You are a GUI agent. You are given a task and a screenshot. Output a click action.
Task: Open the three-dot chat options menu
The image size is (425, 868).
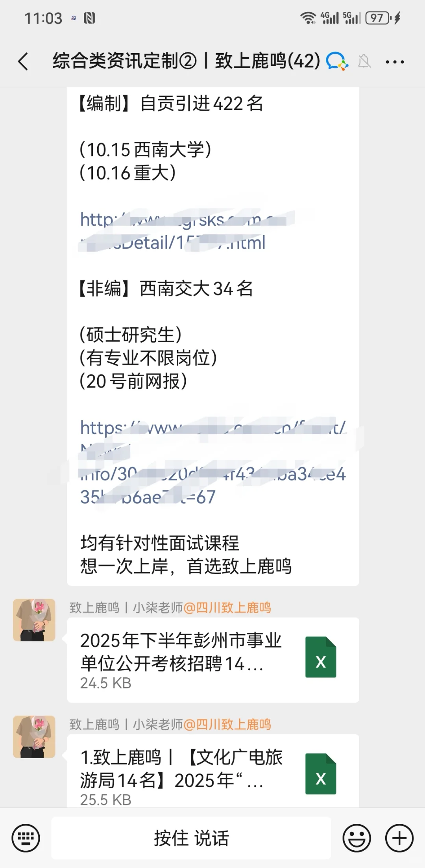[x=395, y=62]
